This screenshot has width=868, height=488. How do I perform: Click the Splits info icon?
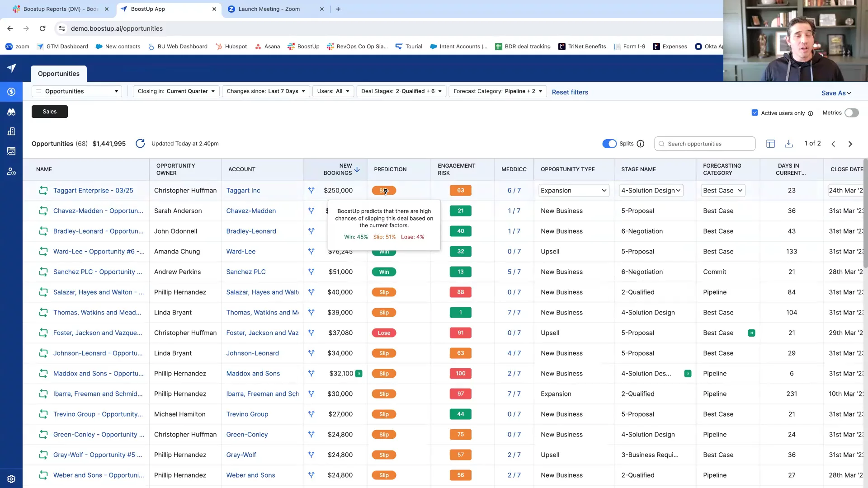click(x=640, y=144)
